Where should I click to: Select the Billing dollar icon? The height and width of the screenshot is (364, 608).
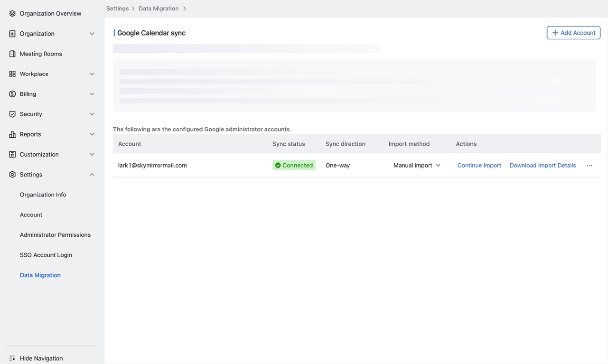click(x=12, y=94)
